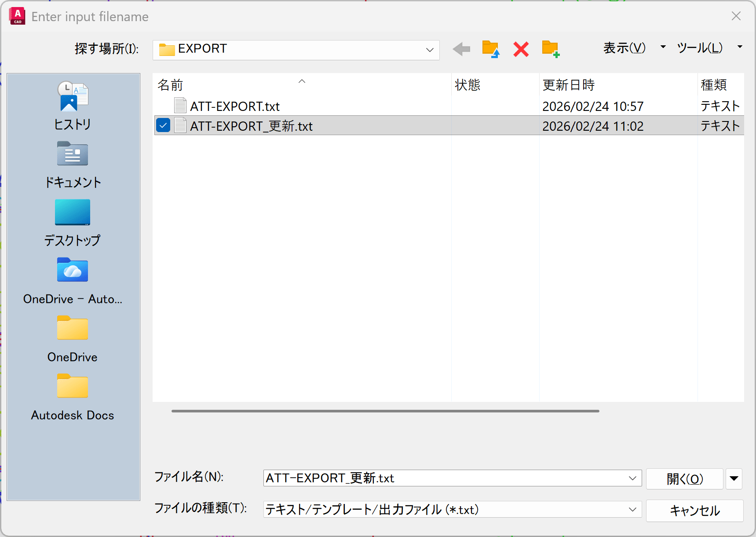
Task: Open the Autodesk Docs location
Action: (x=73, y=397)
